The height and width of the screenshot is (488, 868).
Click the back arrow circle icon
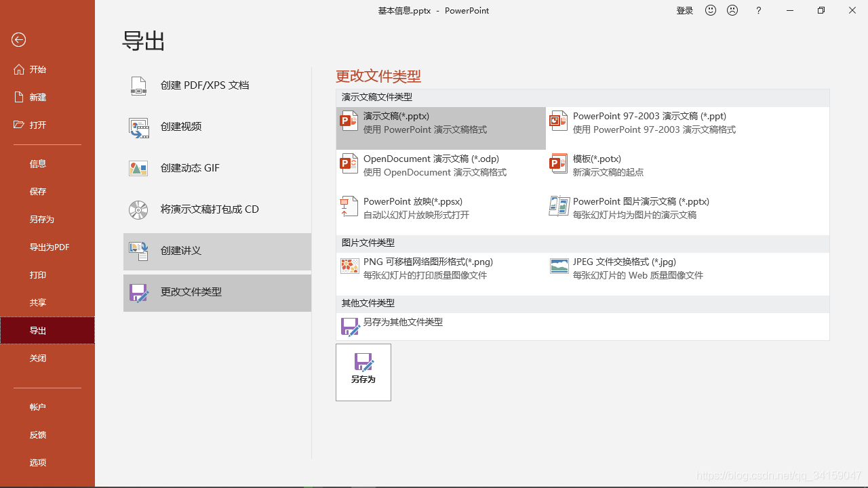19,40
